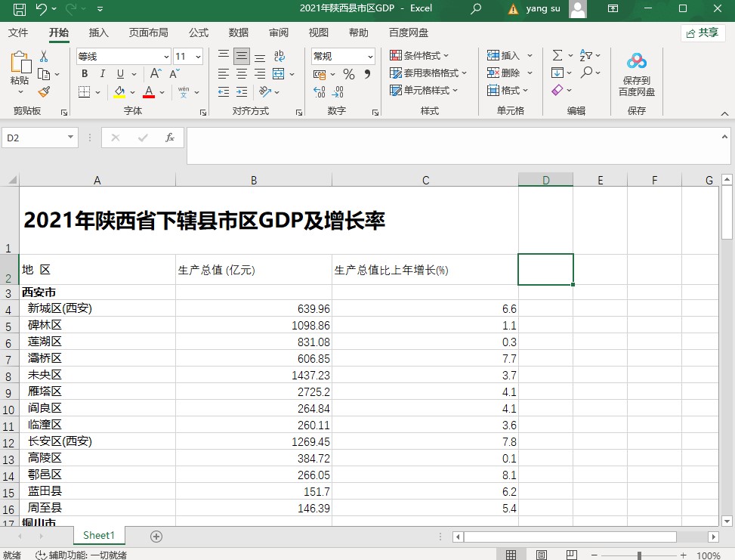Image resolution: width=735 pixels, height=560 pixels.
Task: Expand the number format dropdown showing 常规
Action: 343,57
